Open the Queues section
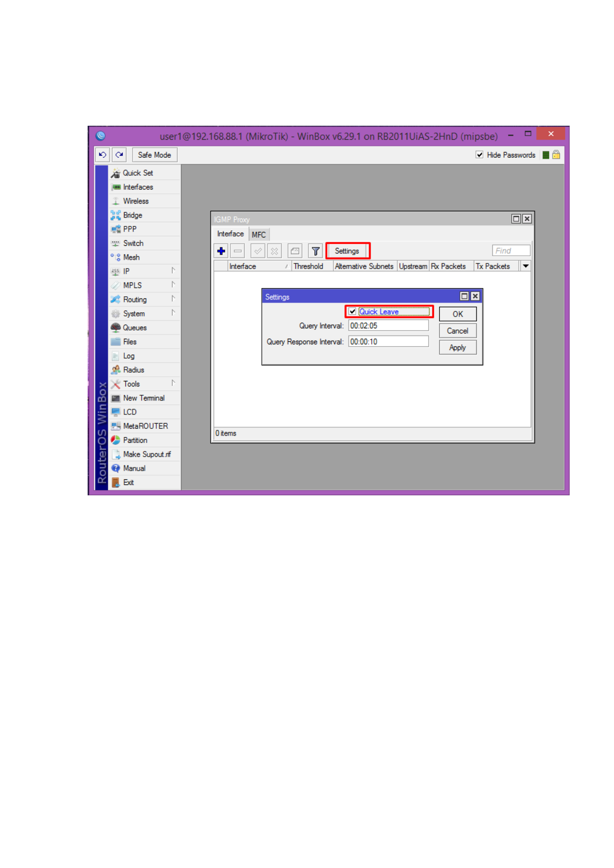Viewport: 614px width, 868px height. (144, 328)
